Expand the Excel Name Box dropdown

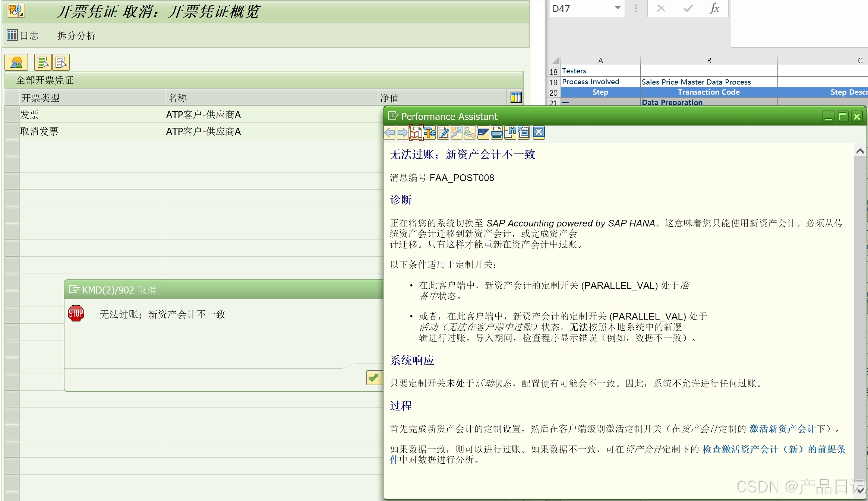(618, 8)
